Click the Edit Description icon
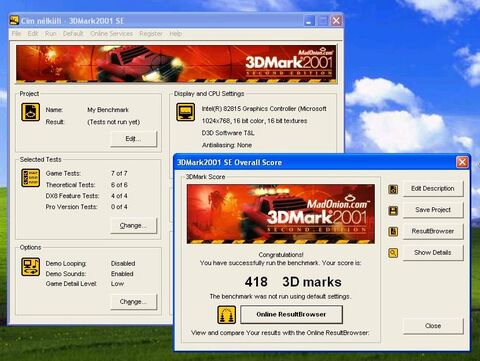480x361 pixels. tap(393, 189)
